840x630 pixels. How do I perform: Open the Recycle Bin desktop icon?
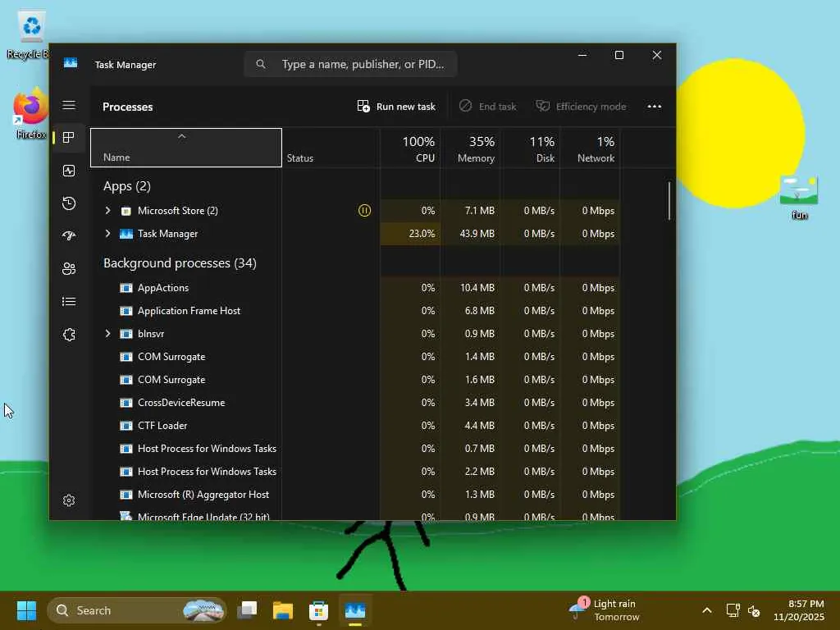31,34
